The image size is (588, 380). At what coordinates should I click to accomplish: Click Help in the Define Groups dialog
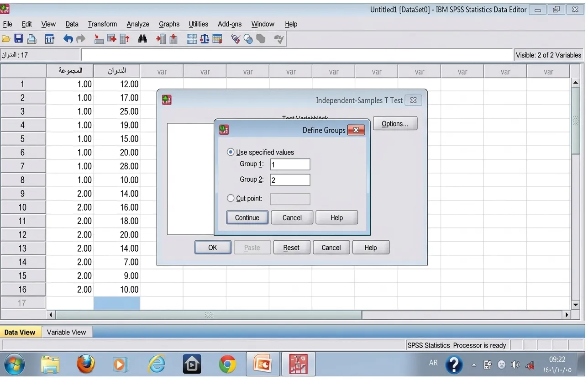point(336,218)
